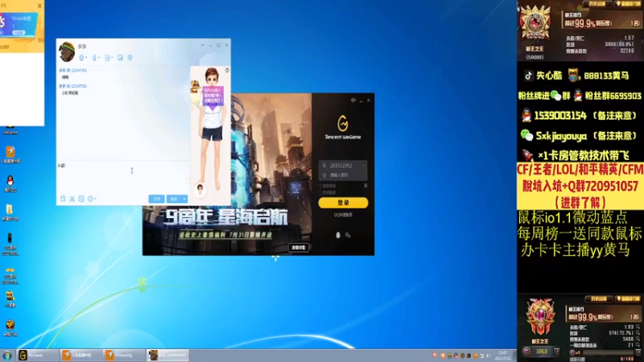Open the emoji picker in QQ chat

pyautogui.click(x=63, y=199)
